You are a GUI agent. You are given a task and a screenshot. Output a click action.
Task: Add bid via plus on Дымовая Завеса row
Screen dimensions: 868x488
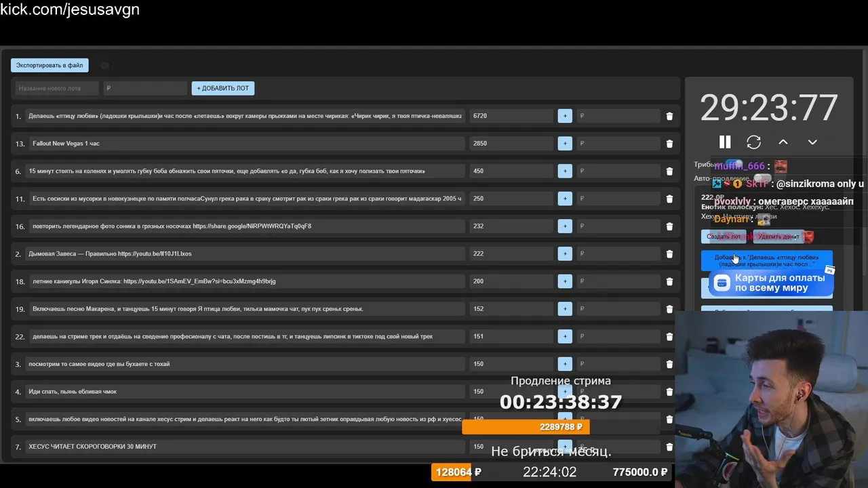point(565,253)
